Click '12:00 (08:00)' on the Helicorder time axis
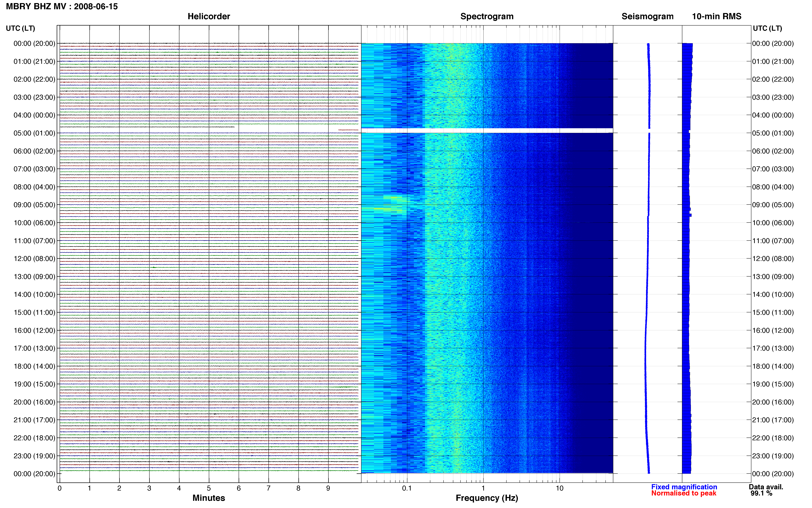Viewport: 812px width, 508px height. 34,259
